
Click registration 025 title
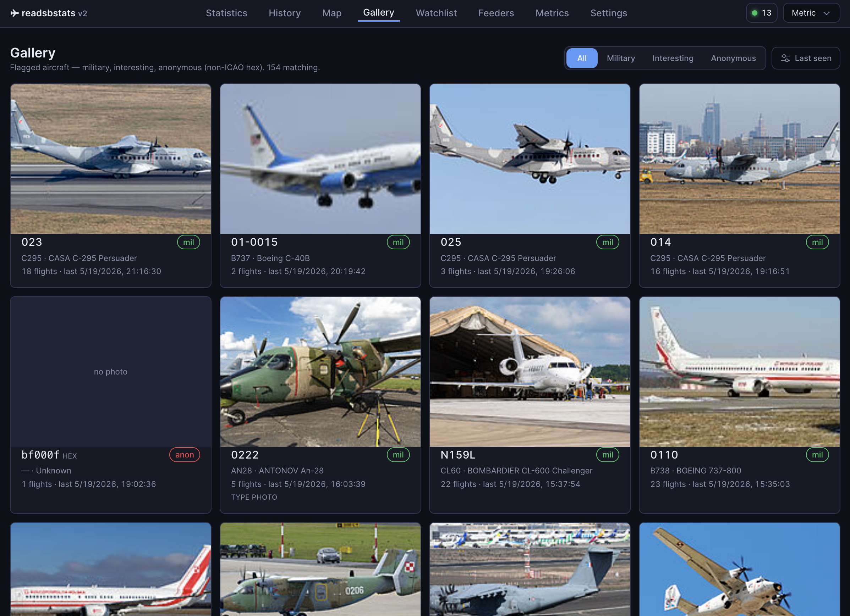451,242
